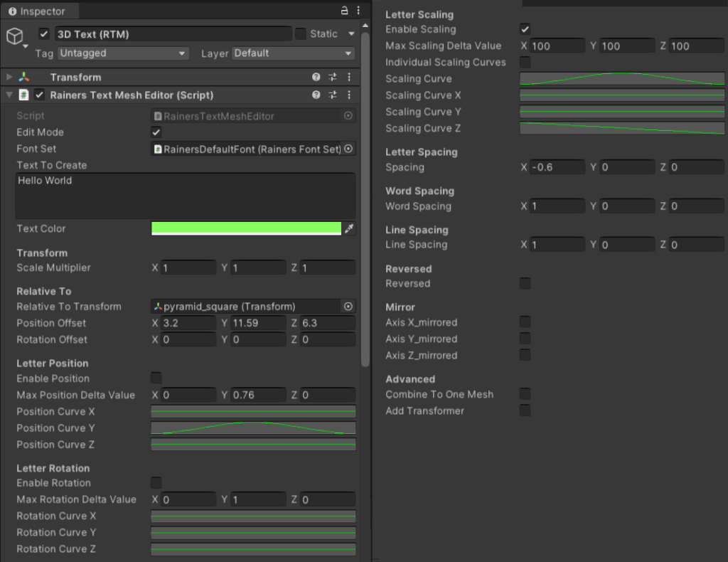Image resolution: width=728 pixels, height=562 pixels.
Task: Click Max Rotation Delta Value Y field
Action: 258,499
